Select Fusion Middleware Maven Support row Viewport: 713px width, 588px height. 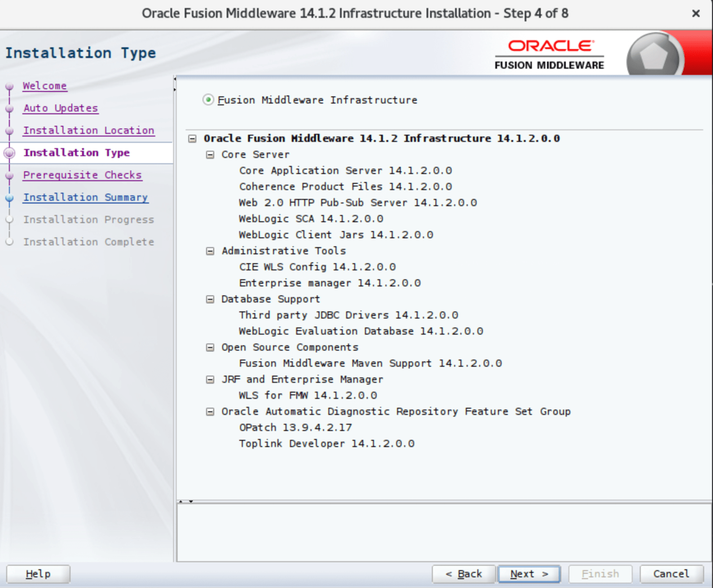coord(370,363)
